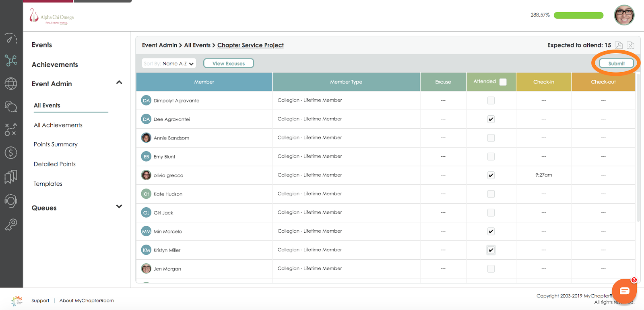This screenshot has width=644, height=310.
Task: Open About MyChapterRoom footer link
Action: point(87,301)
